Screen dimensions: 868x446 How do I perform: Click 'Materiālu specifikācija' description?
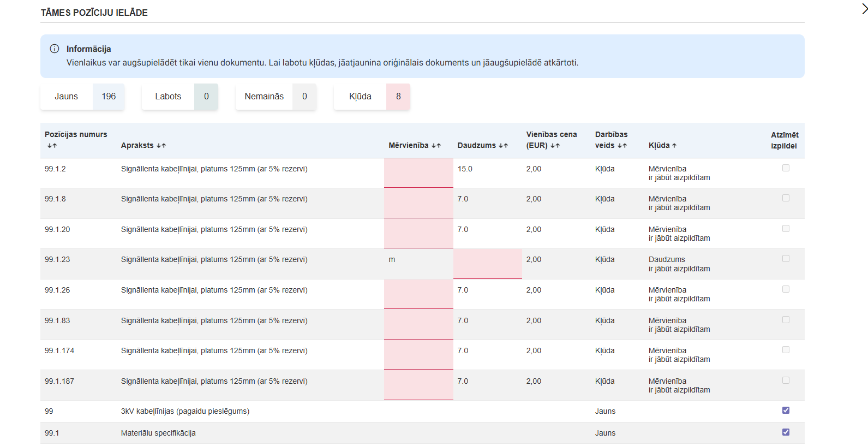(158, 433)
